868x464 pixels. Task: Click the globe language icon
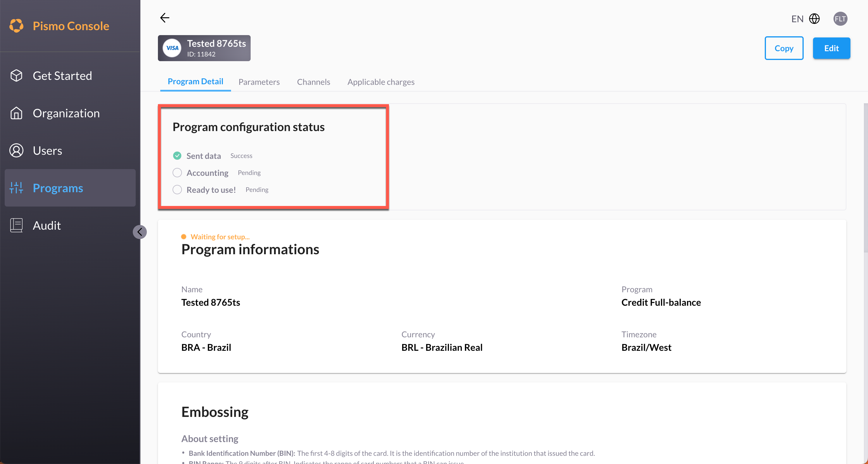pyautogui.click(x=814, y=18)
